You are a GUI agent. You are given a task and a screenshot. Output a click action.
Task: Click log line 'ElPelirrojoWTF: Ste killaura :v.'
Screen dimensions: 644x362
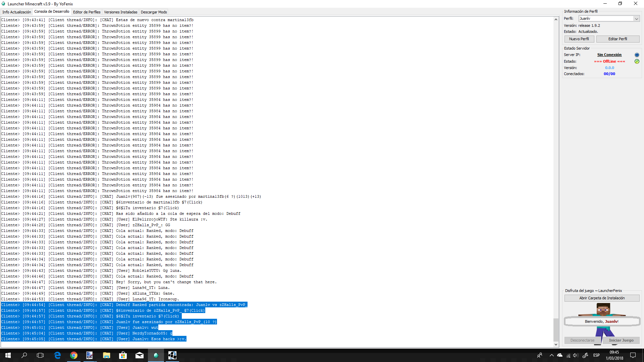coord(104,220)
